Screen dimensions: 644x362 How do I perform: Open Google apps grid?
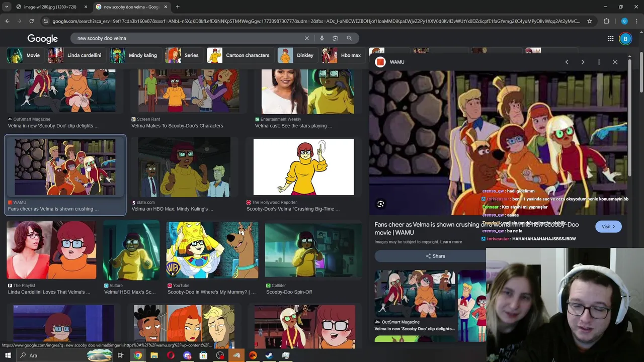click(x=610, y=39)
